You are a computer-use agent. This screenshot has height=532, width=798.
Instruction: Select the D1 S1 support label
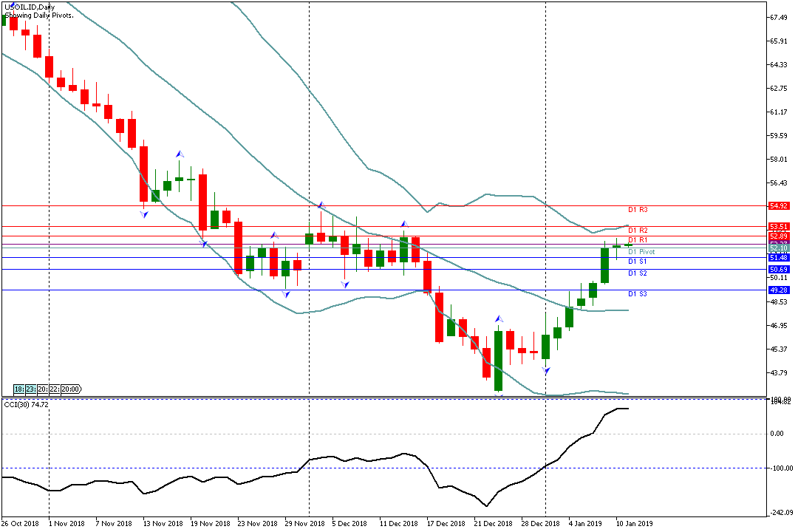click(x=637, y=261)
